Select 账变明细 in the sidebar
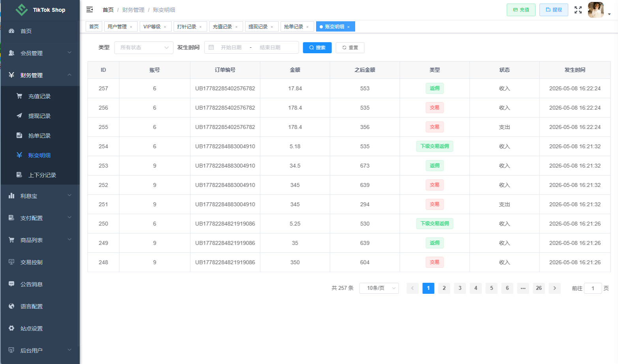This screenshot has width=618, height=364. click(x=40, y=155)
